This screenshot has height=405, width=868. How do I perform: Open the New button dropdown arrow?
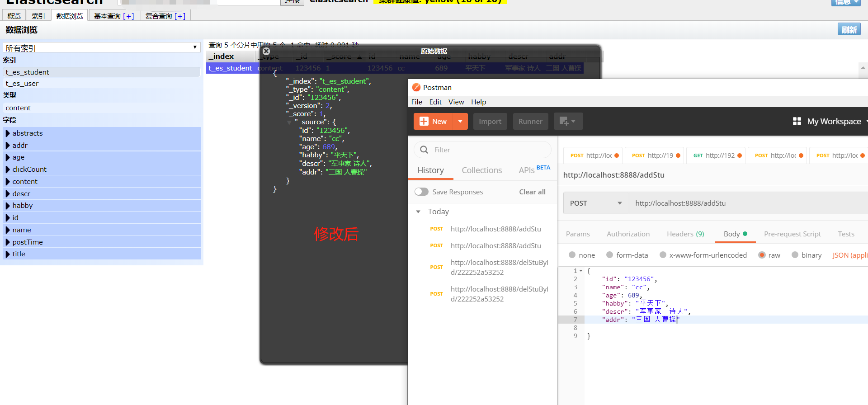[460, 121]
